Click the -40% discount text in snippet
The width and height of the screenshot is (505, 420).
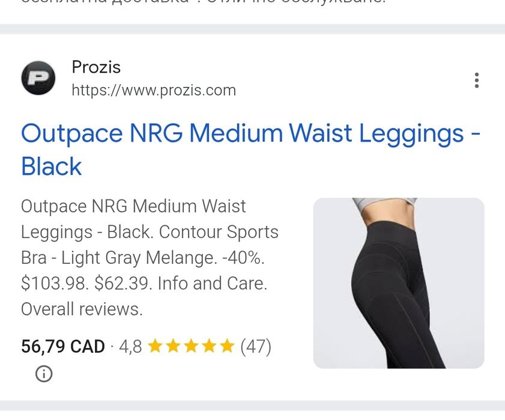pos(243,258)
